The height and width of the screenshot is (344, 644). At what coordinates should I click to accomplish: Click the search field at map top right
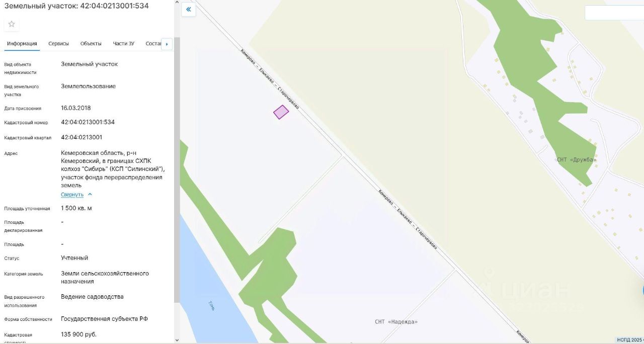click(614, 13)
